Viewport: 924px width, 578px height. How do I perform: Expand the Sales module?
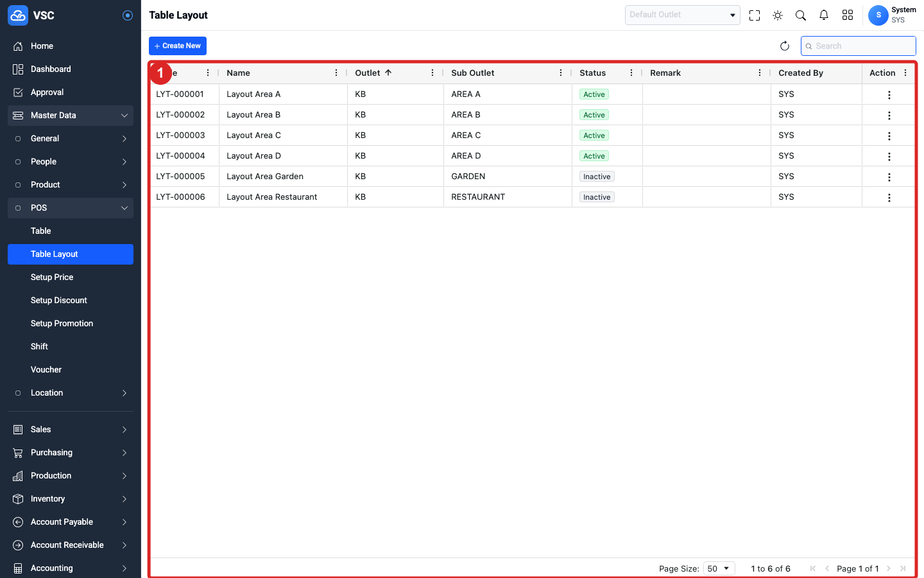pyautogui.click(x=71, y=430)
